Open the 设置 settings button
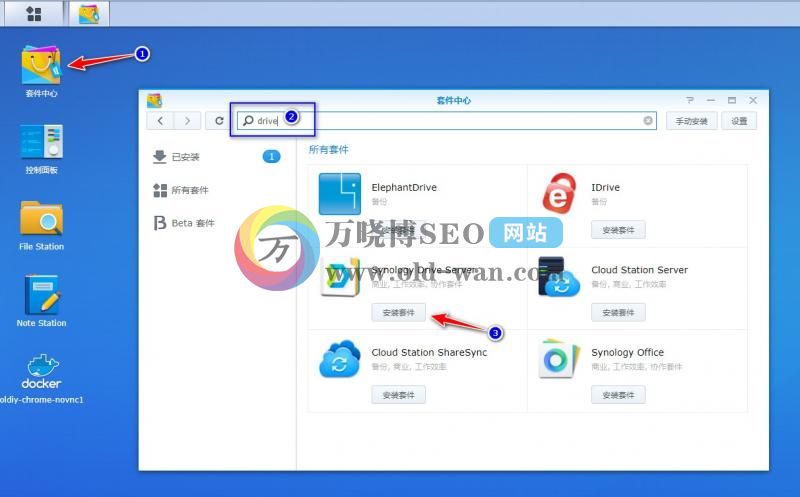The height and width of the screenshot is (497, 800). (739, 121)
